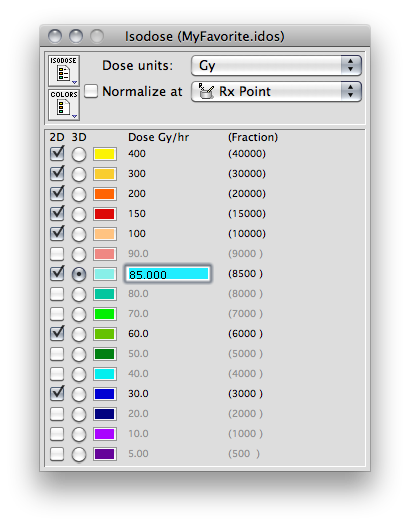Select 3D radio for 150 dose
The width and height of the screenshot is (410, 526).
coord(79,214)
